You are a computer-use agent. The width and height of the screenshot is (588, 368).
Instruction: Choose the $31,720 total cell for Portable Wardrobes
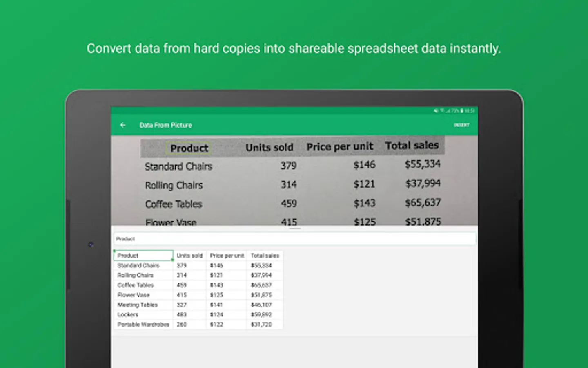[265, 324]
